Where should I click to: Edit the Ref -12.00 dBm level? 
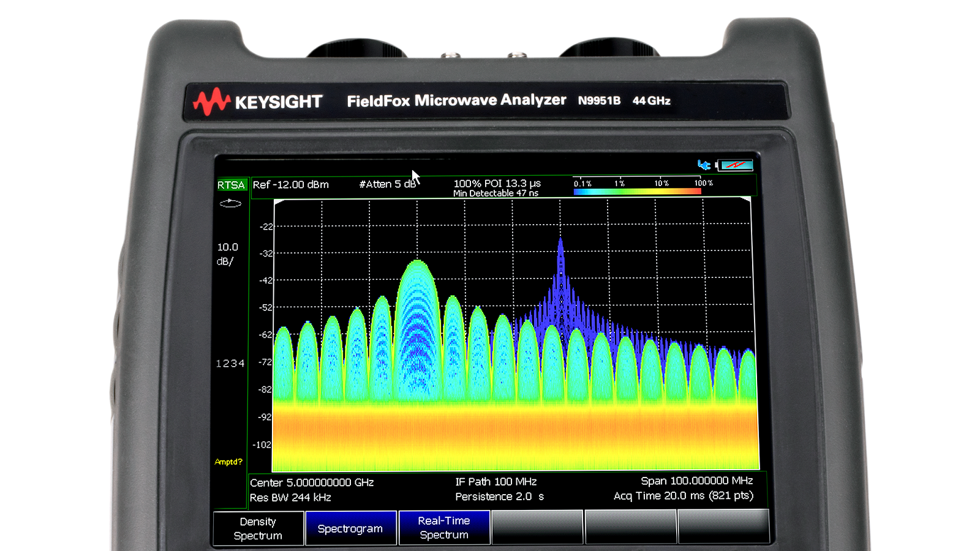coord(291,185)
